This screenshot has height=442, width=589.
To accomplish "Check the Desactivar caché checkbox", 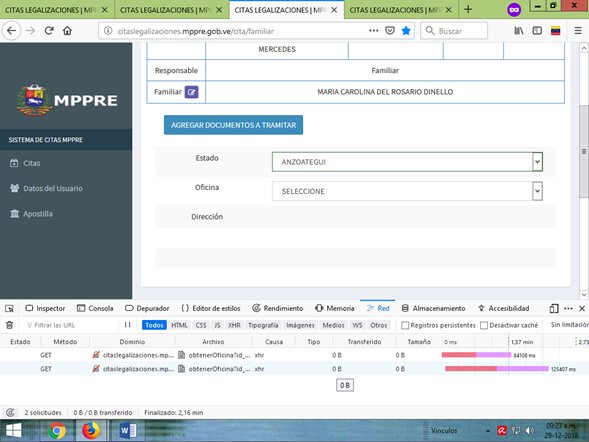I will [x=484, y=325].
